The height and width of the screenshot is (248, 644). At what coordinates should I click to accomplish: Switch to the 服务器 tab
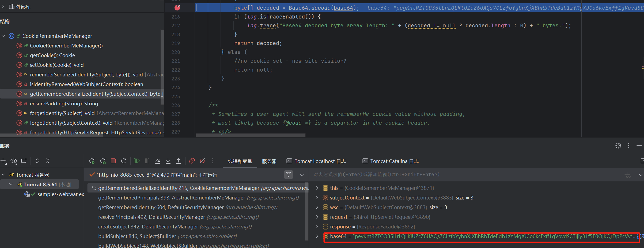click(269, 161)
